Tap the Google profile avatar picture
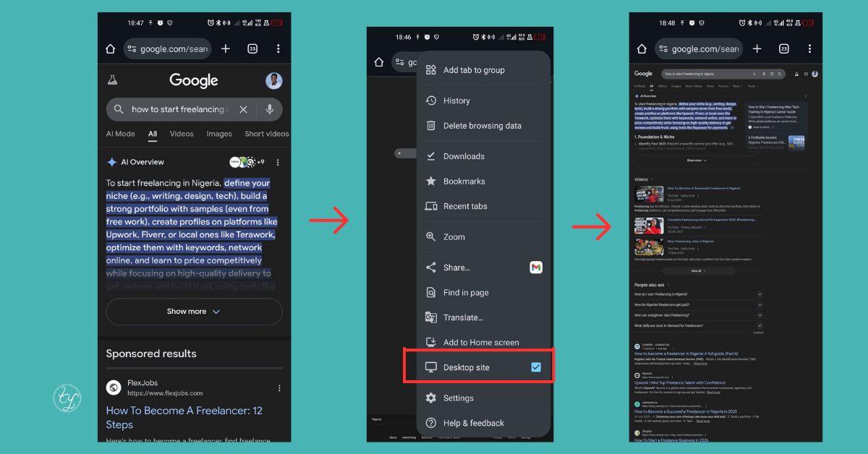Image resolution: width=868 pixels, height=454 pixels. pos(274,80)
